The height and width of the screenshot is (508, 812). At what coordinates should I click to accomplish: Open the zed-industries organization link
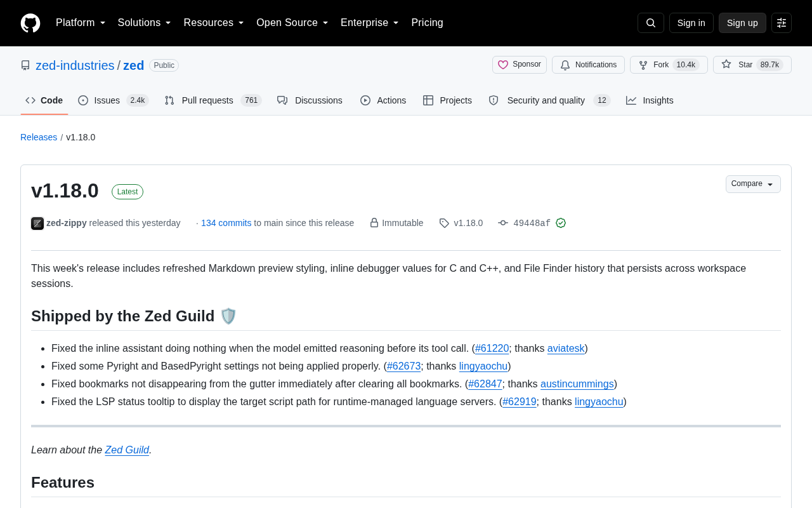pos(75,65)
